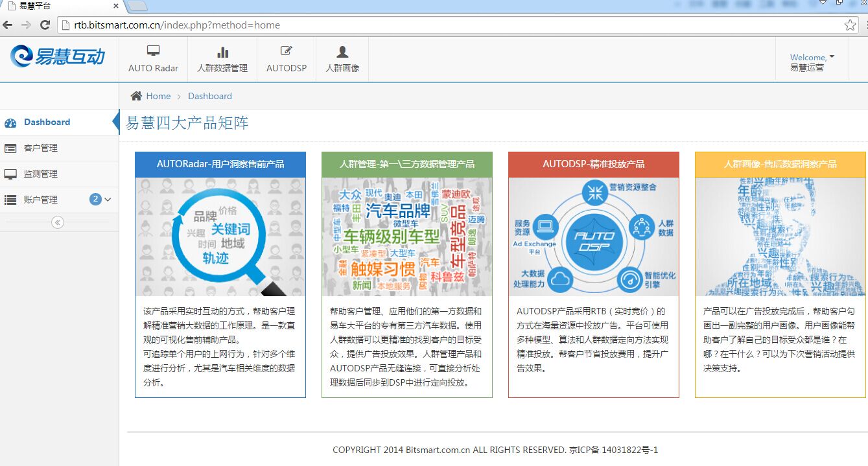This screenshot has width=868, height=466.
Task: Close the 易慧平台 browser tab
Action: pos(115,6)
